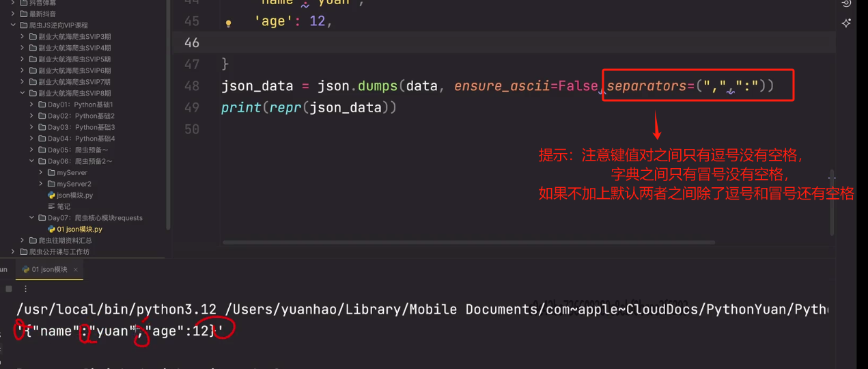868x369 pixels.
Task: Select Day02：Python基础2 folder
Action: tap(81, 116)
